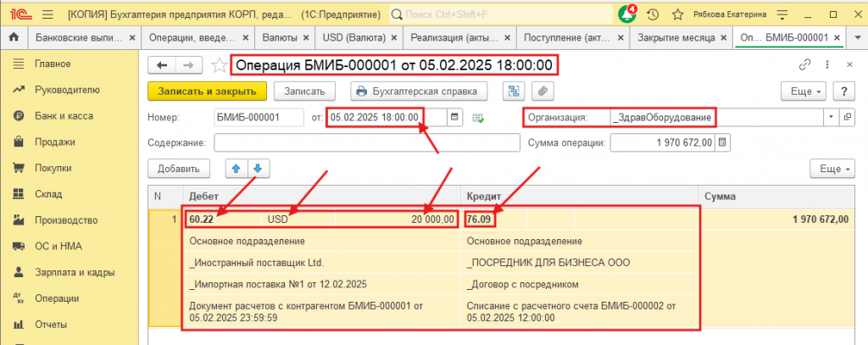Viewport: 868px width, 345px height.
Task: Open Отчеты section in sidebar
Action: tap(51, 324)
